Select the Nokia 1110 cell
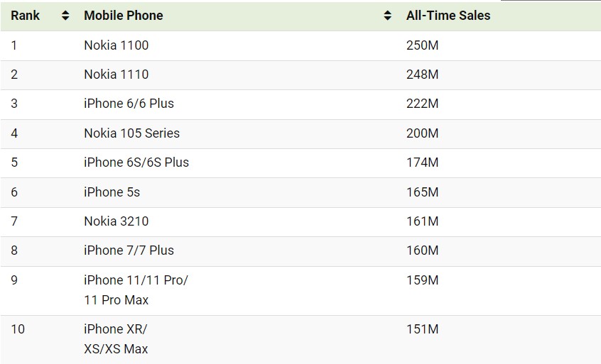Image resolution: width=601 pixels, height=364 pixels. [117, 75]
